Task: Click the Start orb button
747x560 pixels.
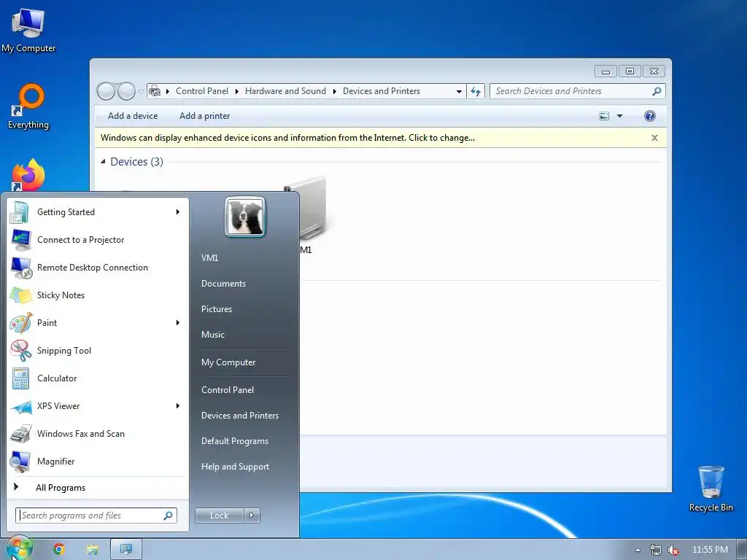Action: 19,548
